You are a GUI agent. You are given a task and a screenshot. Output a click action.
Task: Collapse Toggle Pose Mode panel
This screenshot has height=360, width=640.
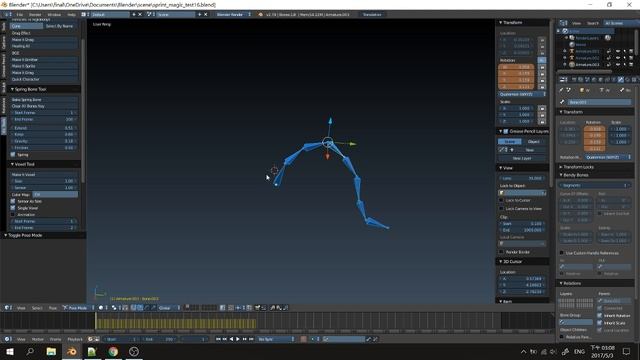6,235
